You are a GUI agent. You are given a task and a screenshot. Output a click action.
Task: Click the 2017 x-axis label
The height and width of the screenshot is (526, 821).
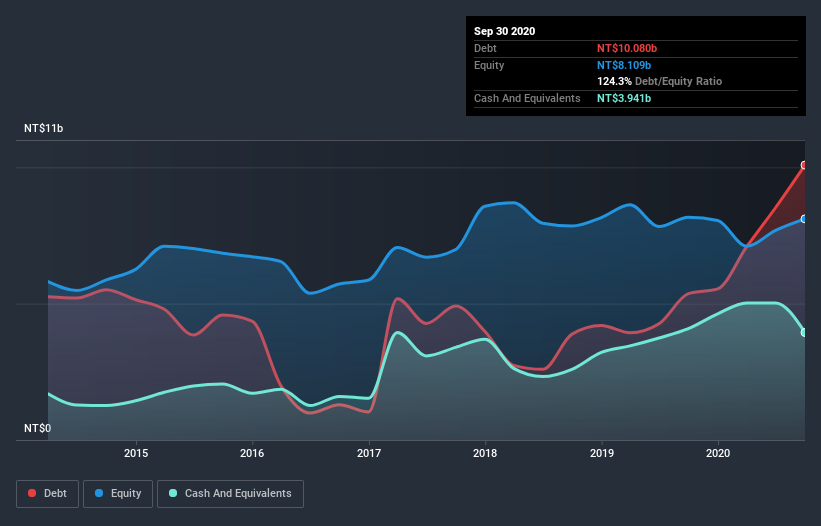point(369,453)
